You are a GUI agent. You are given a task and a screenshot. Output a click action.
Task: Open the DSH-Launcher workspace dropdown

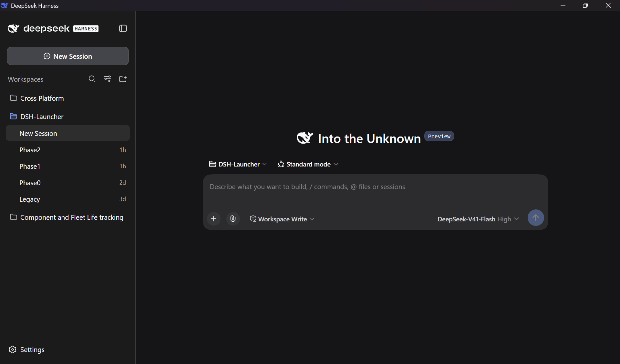pyautogui.click(x=238, y=164)
